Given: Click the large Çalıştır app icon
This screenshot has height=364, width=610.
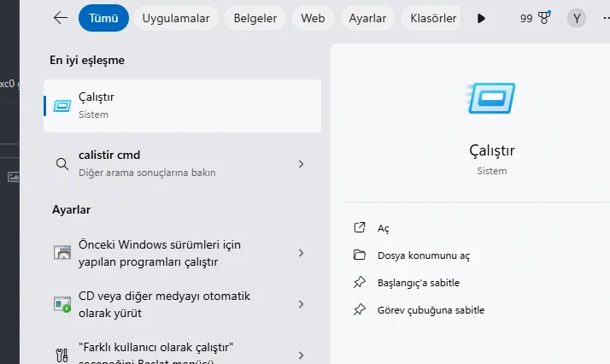Looking at the screenshot, I should [x=491, y=101].
